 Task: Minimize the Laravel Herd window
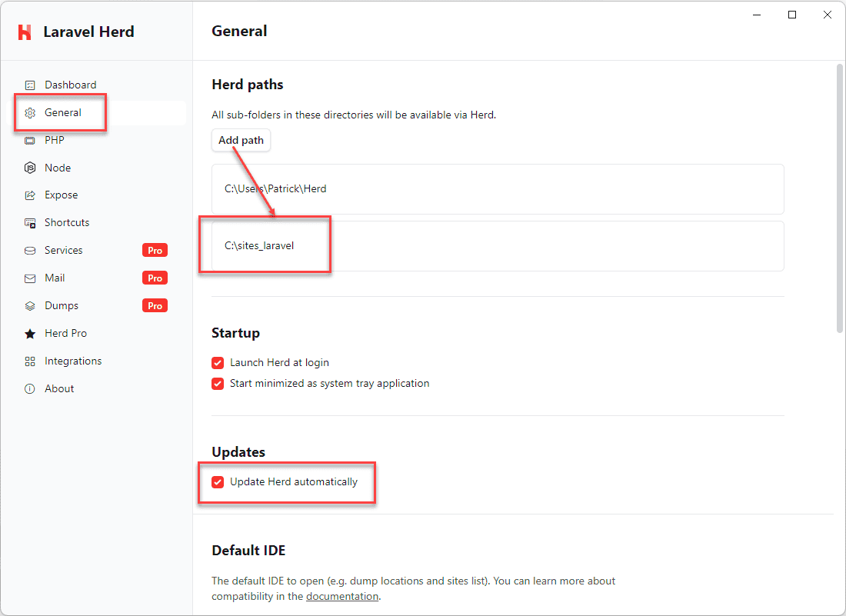point(757,15)
